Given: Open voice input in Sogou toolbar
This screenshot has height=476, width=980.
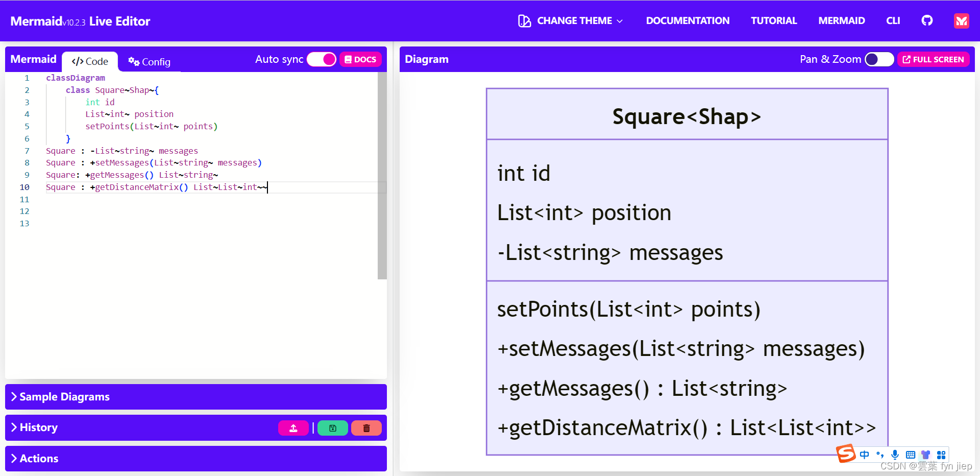Looking at the screenshot, I should pos(894,455).
